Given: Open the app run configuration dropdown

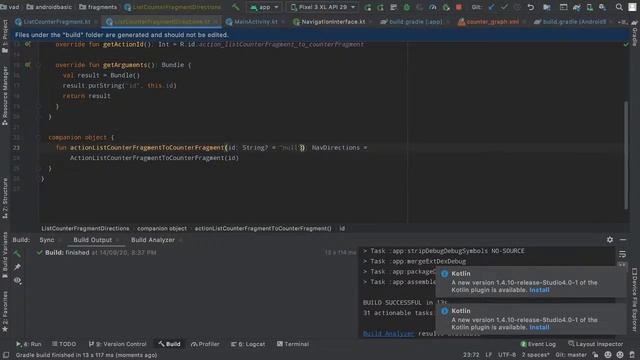Looking at the screenshot, I should [264, 7].
